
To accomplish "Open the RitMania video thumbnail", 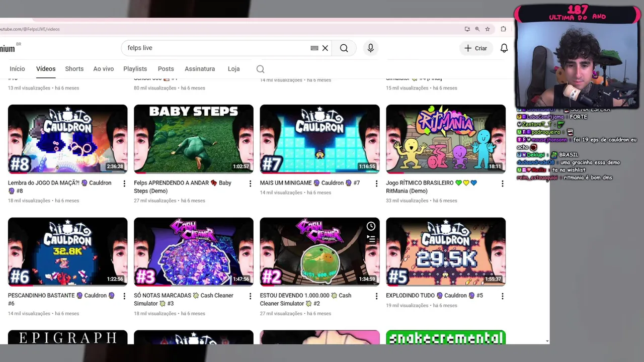I will click(446, 139).
